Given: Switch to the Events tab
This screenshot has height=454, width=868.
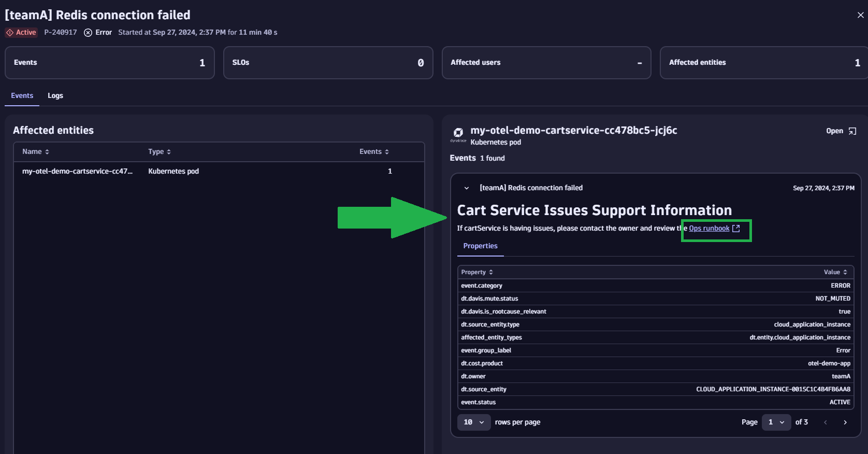Looking at the screenshot, I should click(22, 96).
